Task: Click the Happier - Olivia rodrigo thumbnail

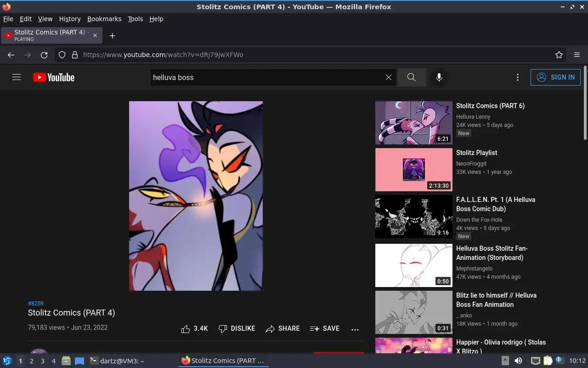Action: [414, 345]
